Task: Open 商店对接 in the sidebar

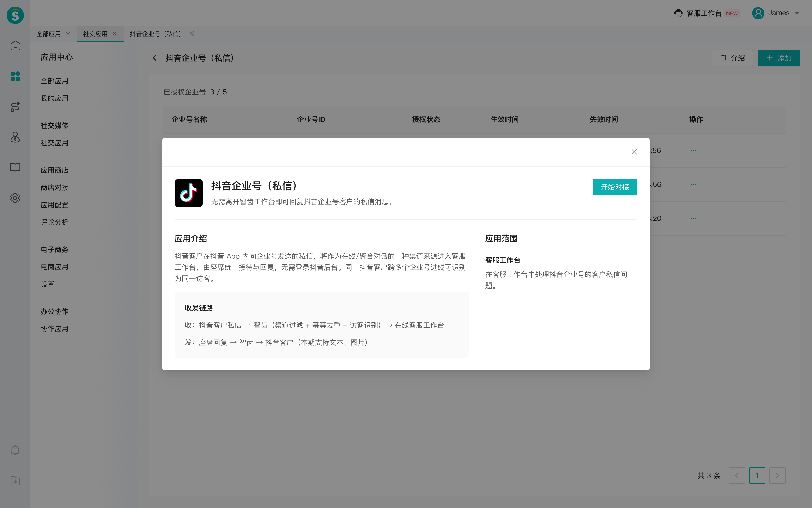Action: pyautogui.click(x=54, y=187)
